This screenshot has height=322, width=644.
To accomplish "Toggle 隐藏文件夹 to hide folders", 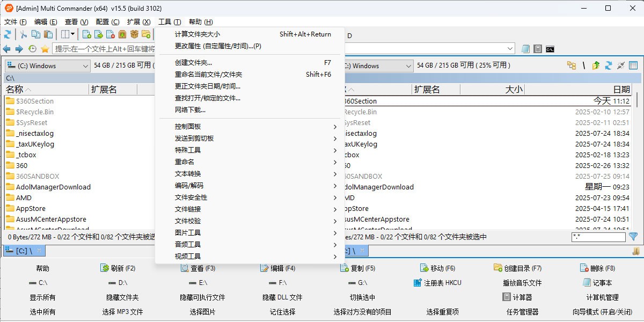I will [x=122, y=297].
